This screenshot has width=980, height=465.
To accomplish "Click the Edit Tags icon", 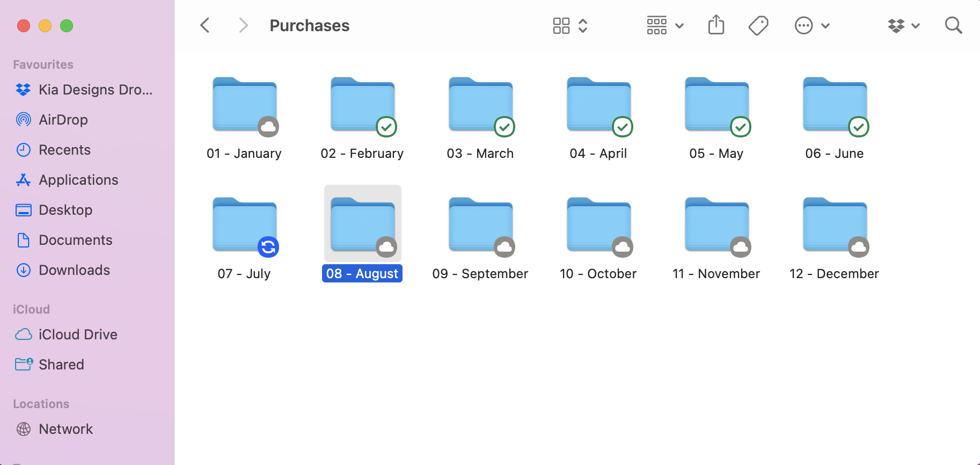I will (x=758, y=25).
